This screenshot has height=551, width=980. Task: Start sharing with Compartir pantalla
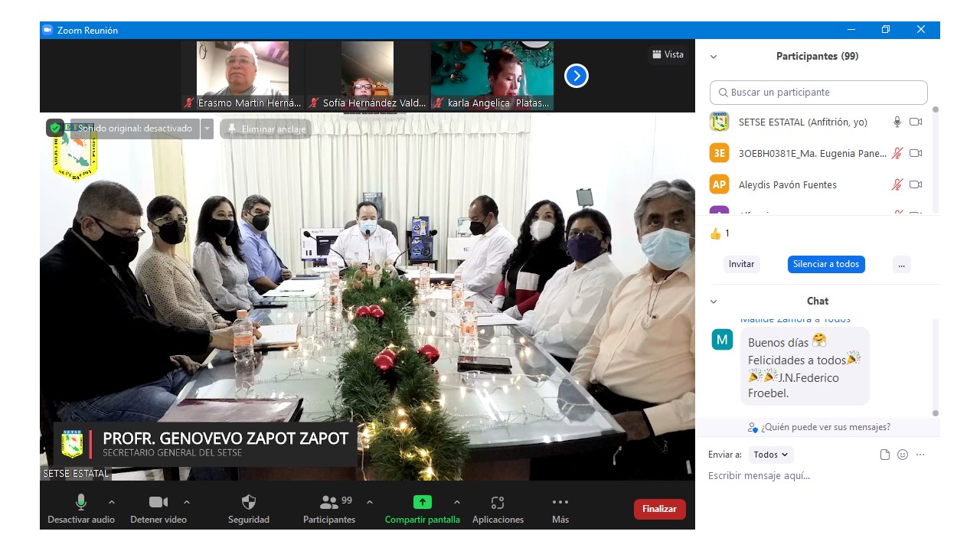(423, 509)
